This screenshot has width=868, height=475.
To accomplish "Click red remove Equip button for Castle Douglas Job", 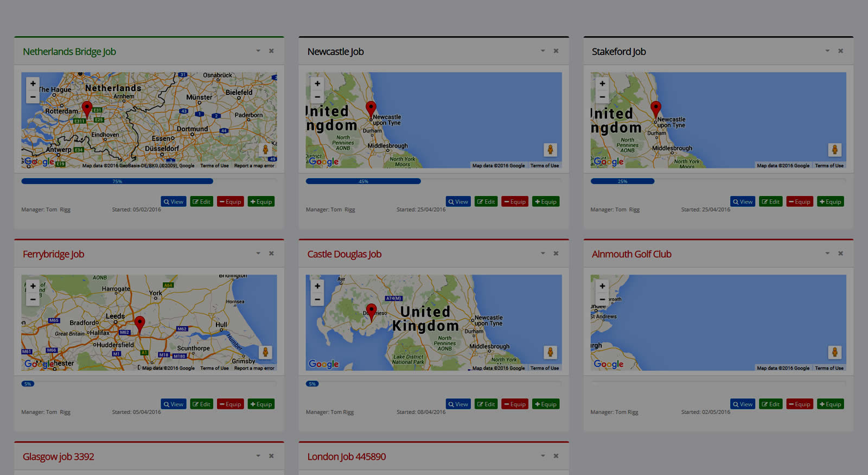I will coord(515,404).
